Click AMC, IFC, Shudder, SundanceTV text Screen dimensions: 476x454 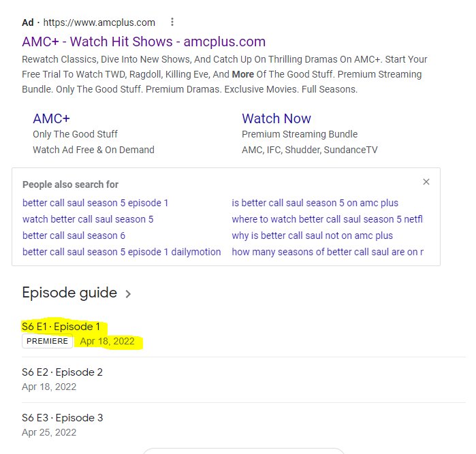310,150
